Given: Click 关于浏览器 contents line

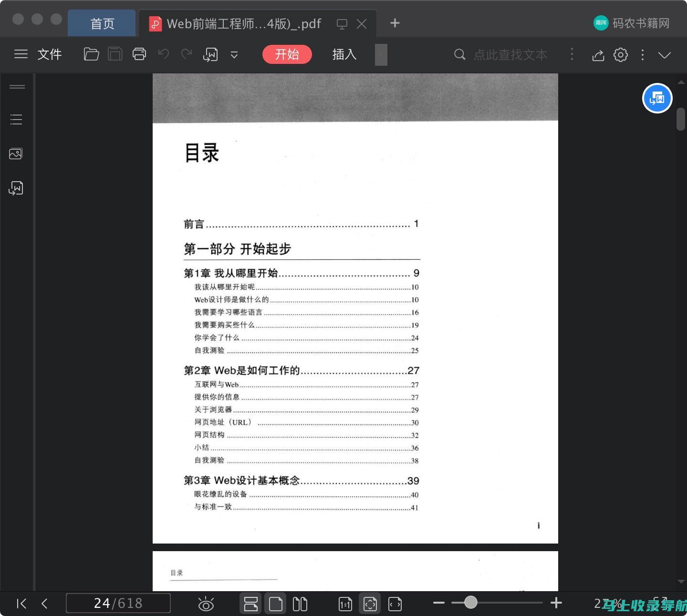Looking at the screenshot, I should (306, 410).
